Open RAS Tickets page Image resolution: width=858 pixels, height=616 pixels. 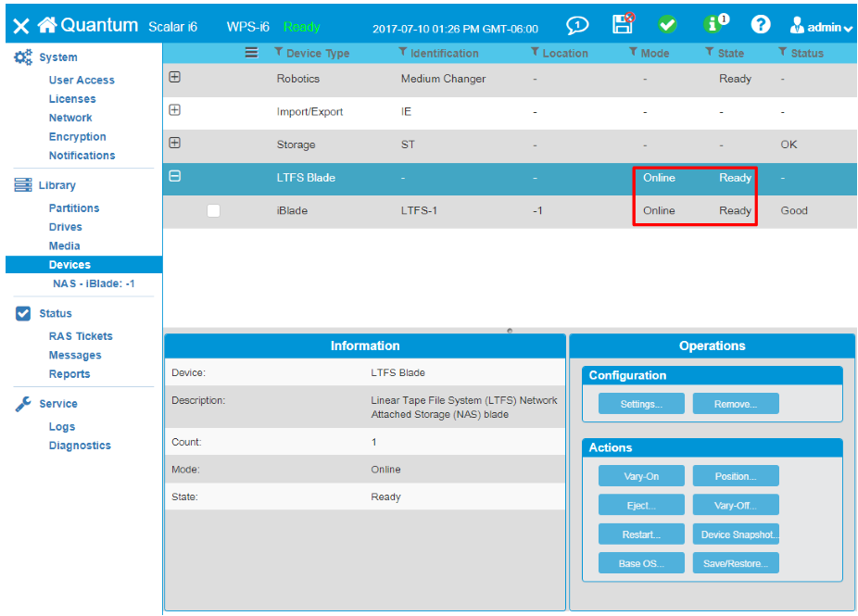tap(81, 336)
